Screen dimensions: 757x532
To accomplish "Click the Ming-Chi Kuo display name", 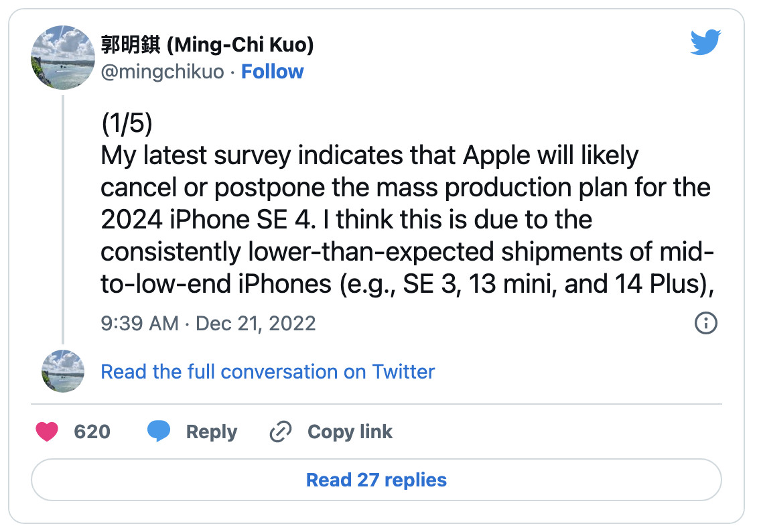I will [x=207, y=44].
